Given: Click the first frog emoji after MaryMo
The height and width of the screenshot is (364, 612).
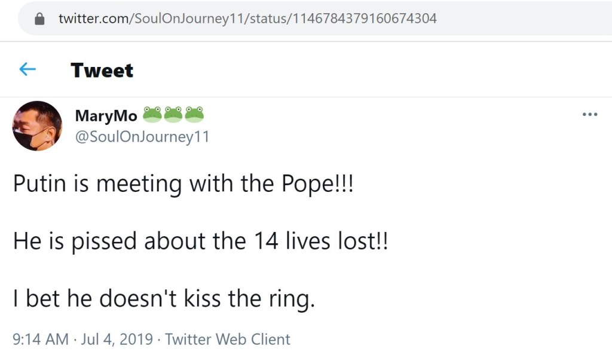Looking at the screenshot, I should (x=152, y=114).
